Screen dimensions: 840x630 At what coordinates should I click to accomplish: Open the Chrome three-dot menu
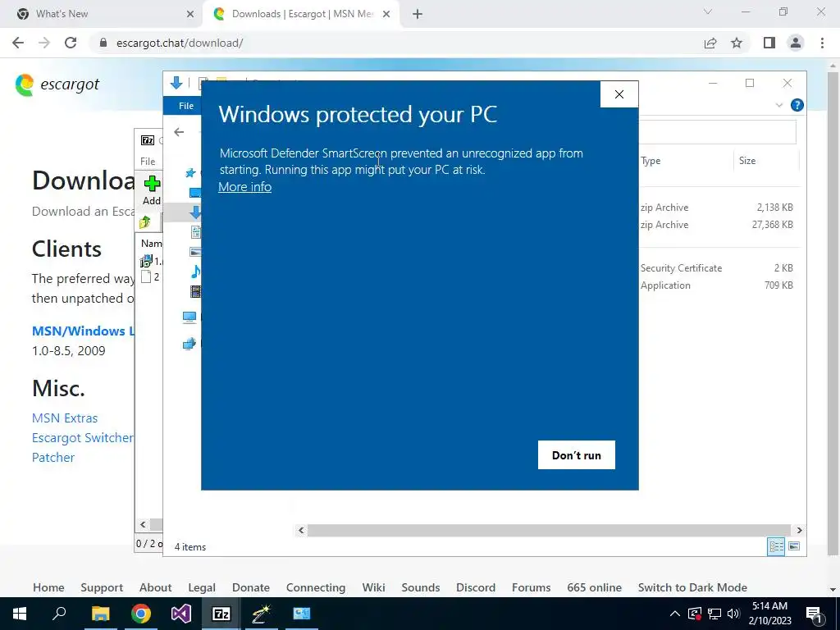click(822, 43)
